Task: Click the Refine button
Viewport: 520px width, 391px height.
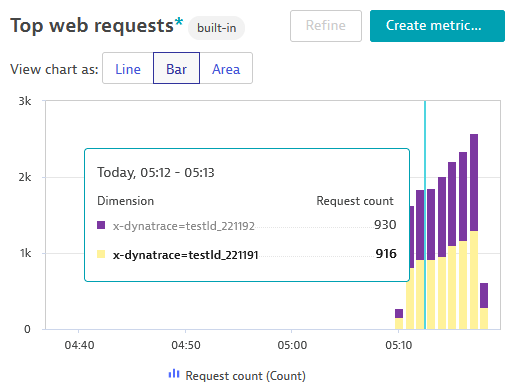Action: pos(326,26)
